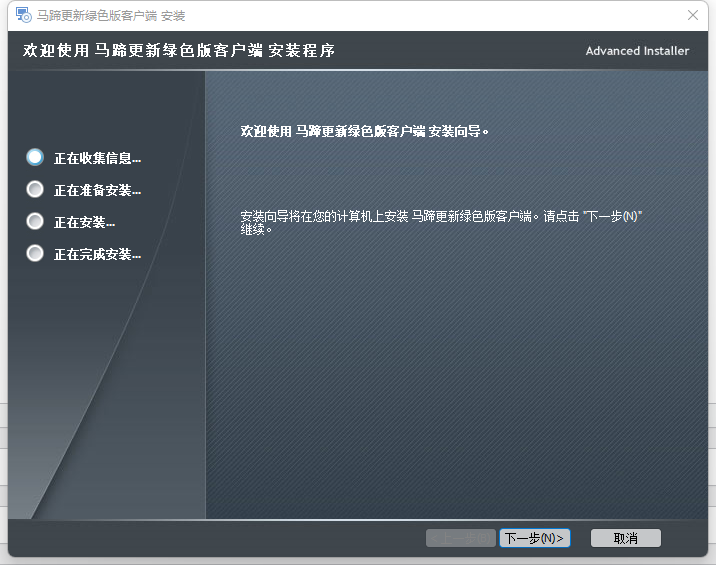716x565 pixels.
Task: Select the 正在完成安装 step indicator
Action: pos(35,253)
